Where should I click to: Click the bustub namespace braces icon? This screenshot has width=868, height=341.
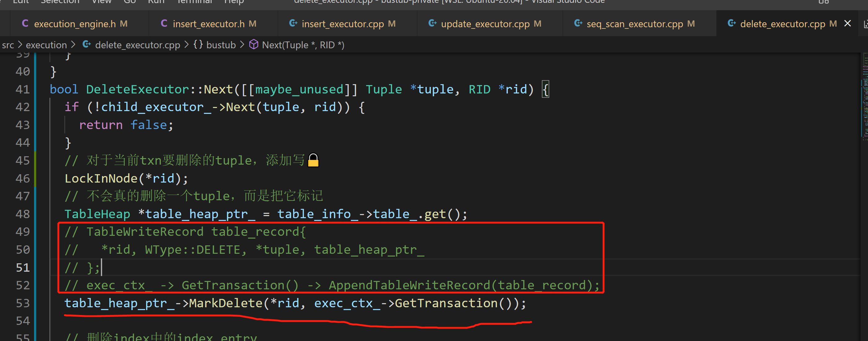(198, 45)
